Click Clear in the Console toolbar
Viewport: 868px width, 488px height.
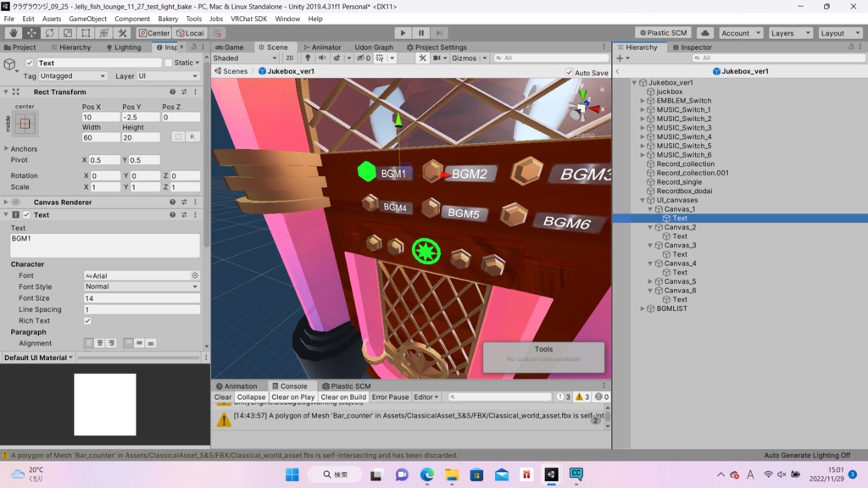[223, 396]
